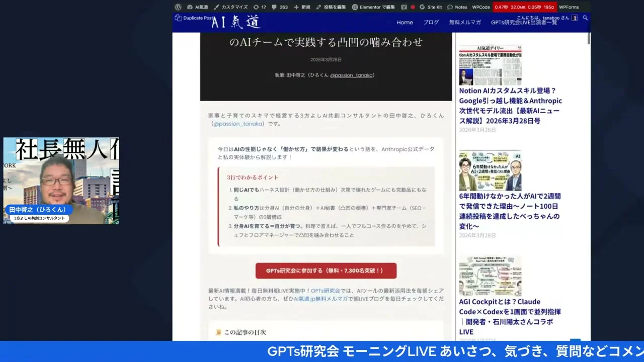Screen dimensions: 644x362
Task: Open the ブログ navigation item
Action: (431, 22)
